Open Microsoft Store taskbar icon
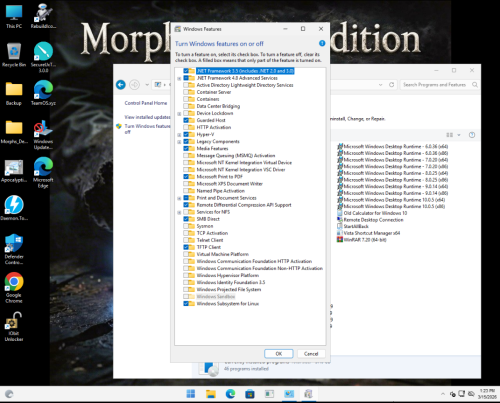The height and width of the screenshot is (403, 500). (x=250, y=394)
